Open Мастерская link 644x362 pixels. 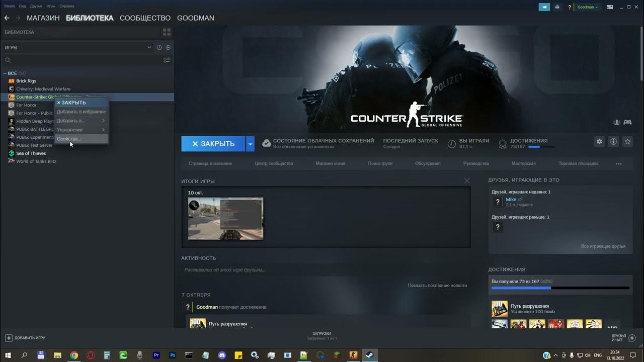523,163
